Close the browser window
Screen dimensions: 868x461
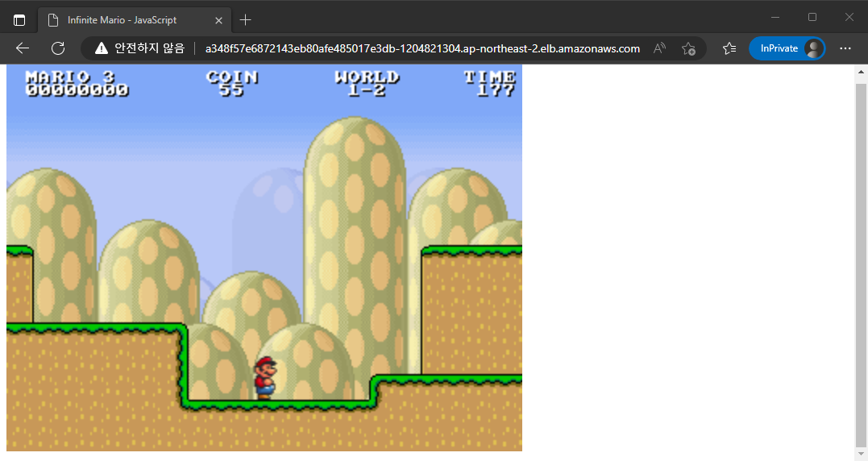849,17
